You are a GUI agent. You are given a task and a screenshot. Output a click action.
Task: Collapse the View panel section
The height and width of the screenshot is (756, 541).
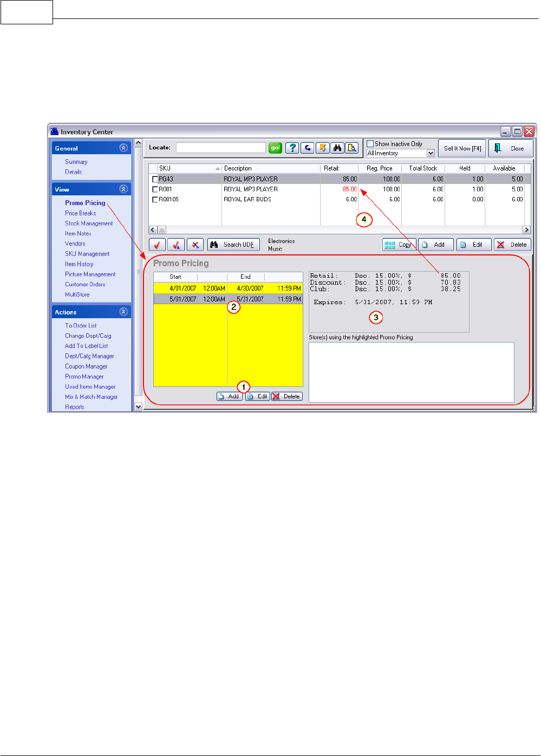click(123, 189)
